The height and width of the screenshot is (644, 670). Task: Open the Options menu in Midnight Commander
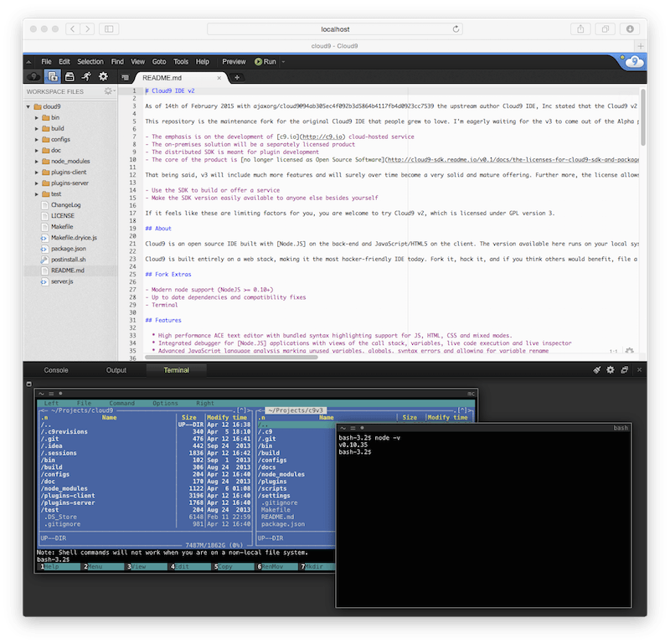tap(165, 404)
